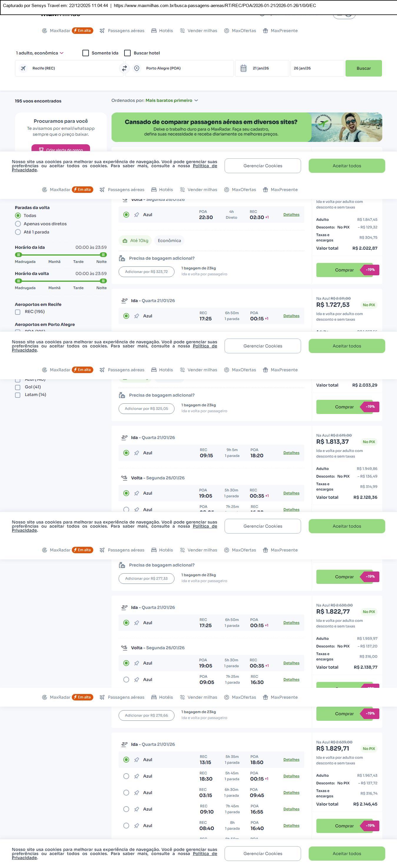This screenshot has height=868, width=397.
Task: Add baggage for R$ 323,72
Action: (147, 272)
